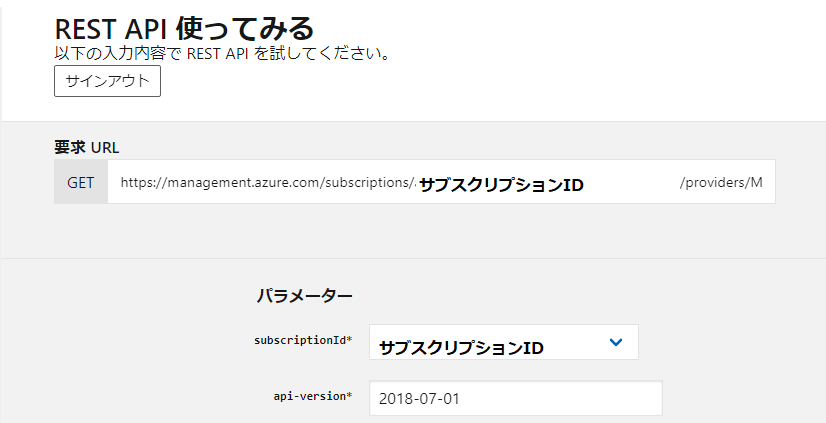Viewport: 826px width, 423px height.
Task: Click サブスクリプションID placeholder inside the request URL
Action: click(x=502, y=185)
